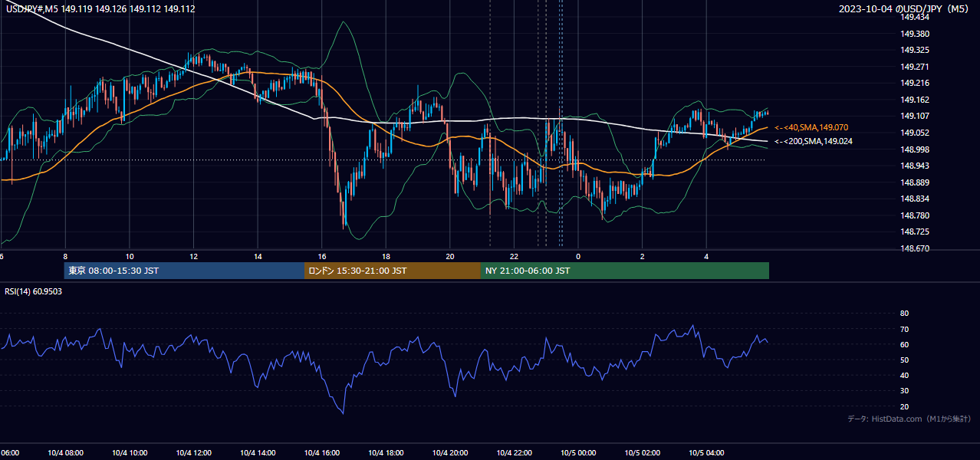Click the RSI(14) 60.9503 indicator label
980x460 pixels.
click(x=34, y=291)
